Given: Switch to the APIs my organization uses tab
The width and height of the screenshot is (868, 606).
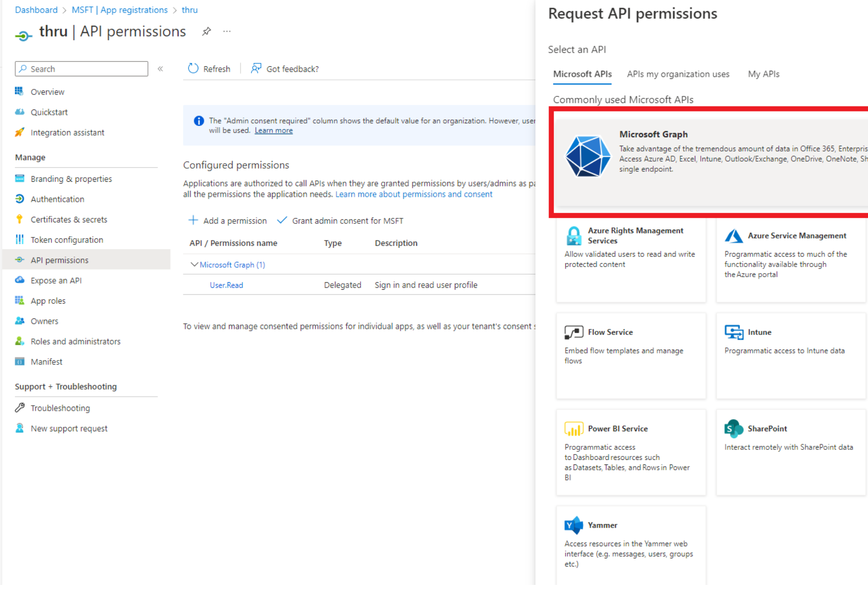Looking at the screenshot, I should (x=678, y=74).
